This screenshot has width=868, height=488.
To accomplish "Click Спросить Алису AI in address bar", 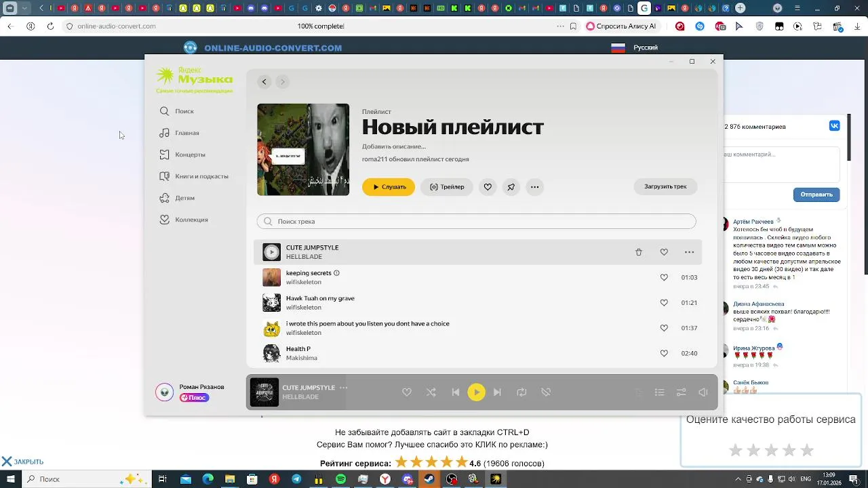I will [x=621, y=26].
